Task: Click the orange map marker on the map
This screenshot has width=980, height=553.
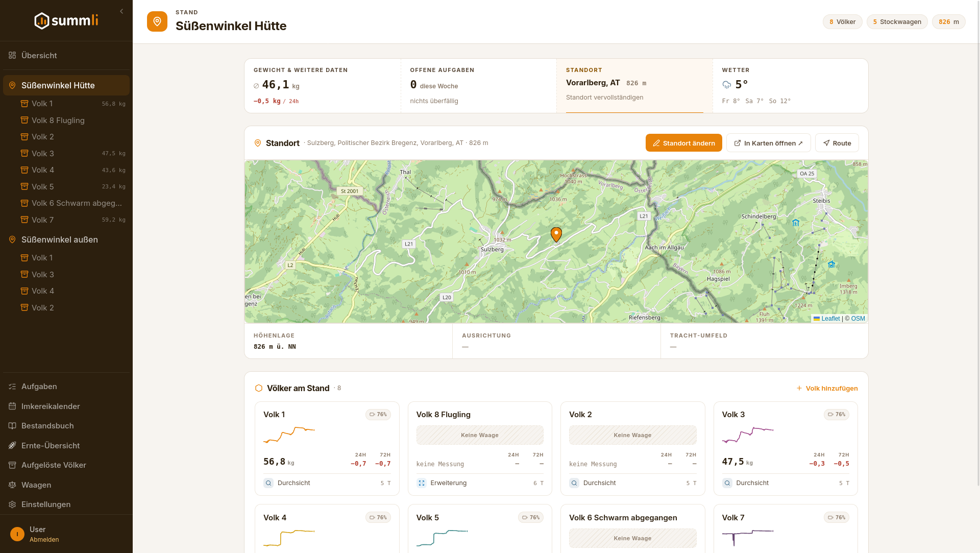Action: [x=556, y=234]
